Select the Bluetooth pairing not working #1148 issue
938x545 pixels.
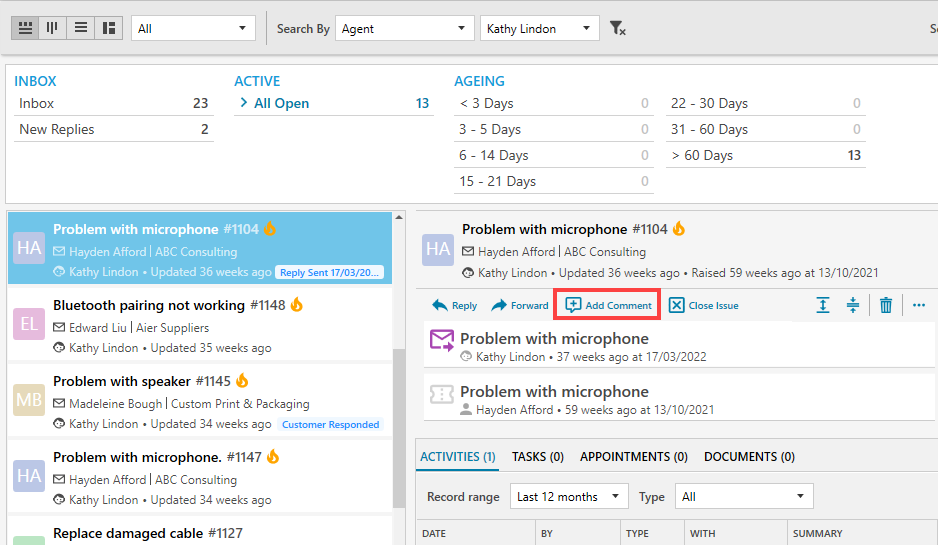pyautogui.click(x=200, y=324)
